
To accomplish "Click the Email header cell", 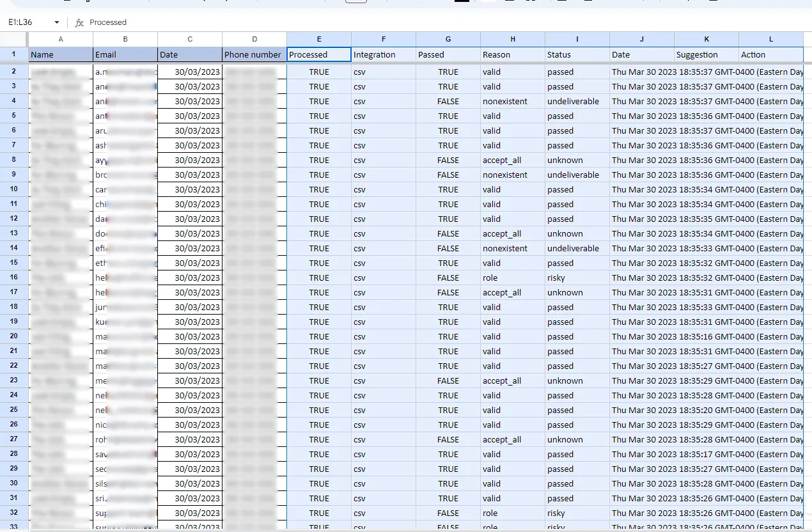I will (125, 54).
